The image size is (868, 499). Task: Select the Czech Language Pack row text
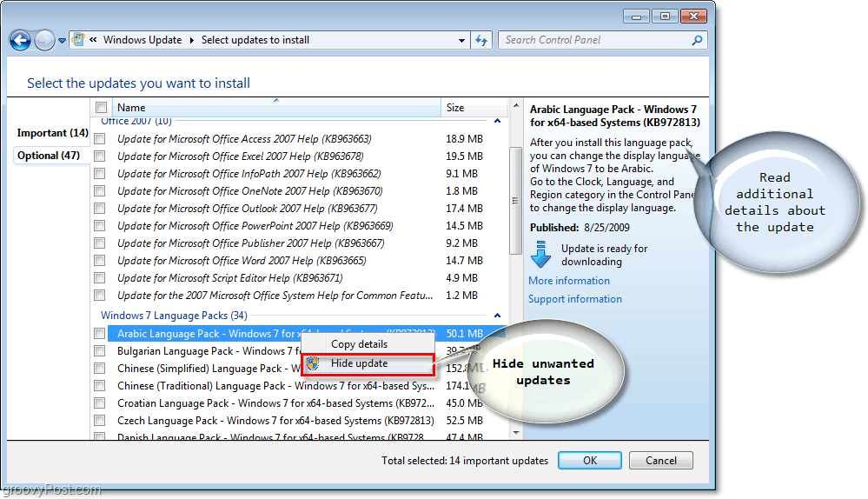(x=275, y=421)
